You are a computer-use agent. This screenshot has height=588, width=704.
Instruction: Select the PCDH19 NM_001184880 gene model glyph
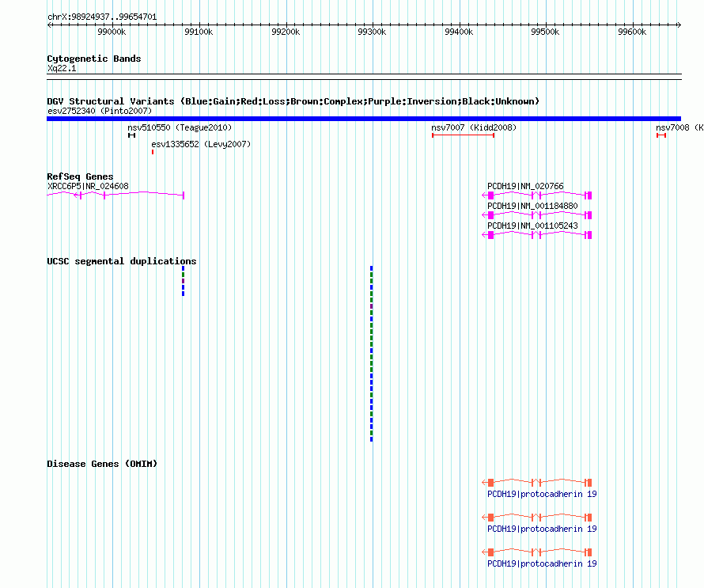click(536, 215)
